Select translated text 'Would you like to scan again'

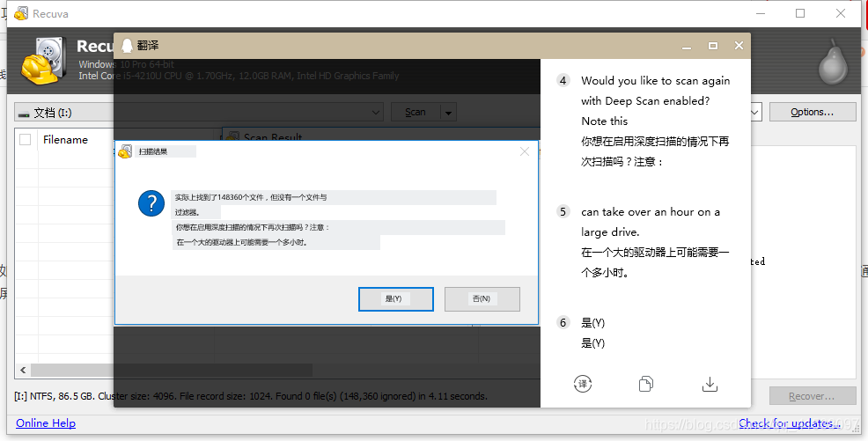(656, 81)
